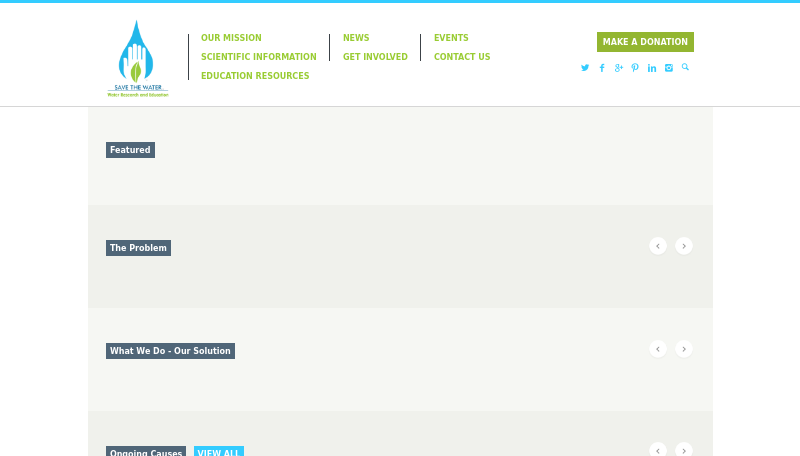800x456 pixels.
Task: Show next Ongoing Causes item
Action: click(x=684, y=450)
